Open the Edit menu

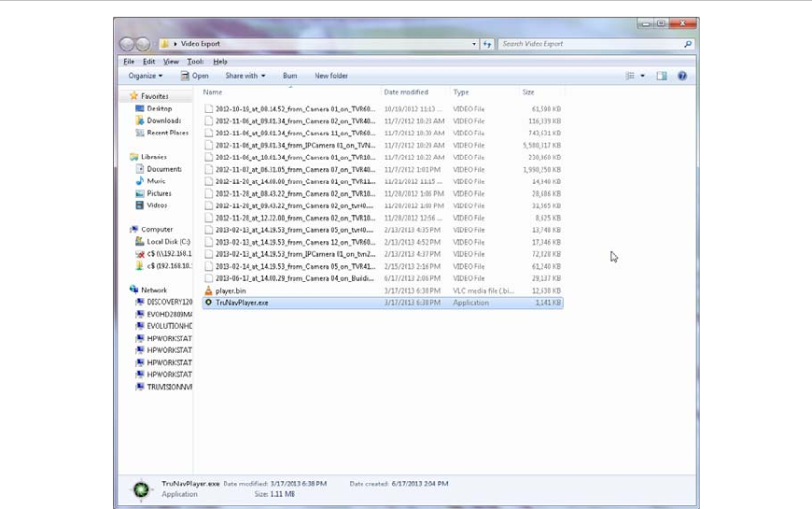tap(149, 61)
